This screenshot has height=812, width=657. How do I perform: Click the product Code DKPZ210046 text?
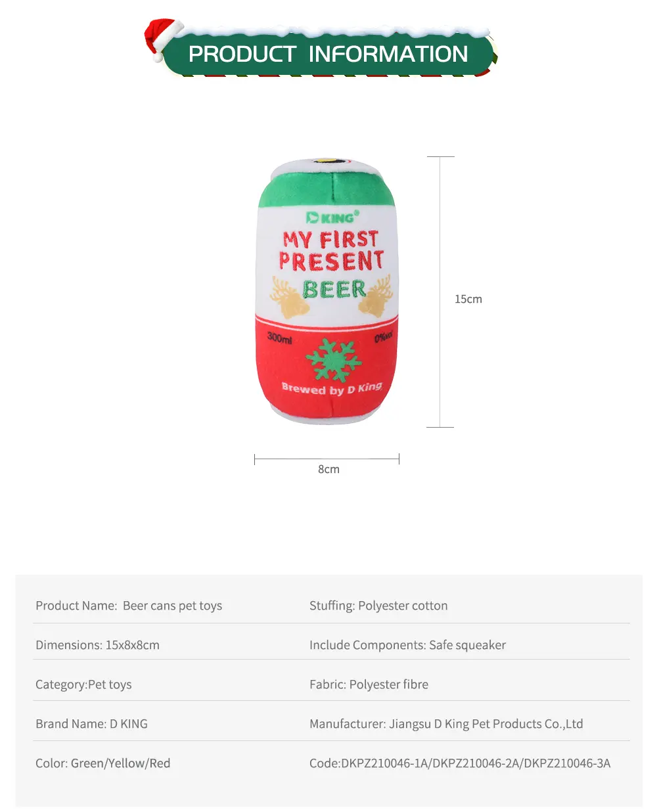coord(460,763)
